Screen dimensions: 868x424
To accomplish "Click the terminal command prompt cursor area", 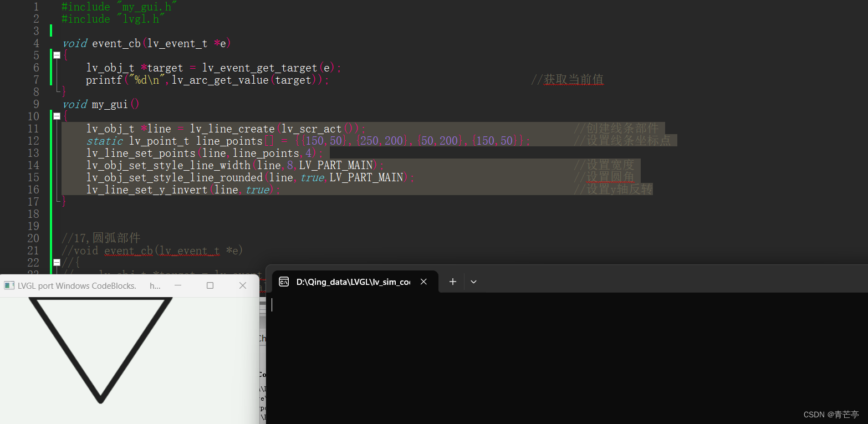I will point(272,305).
